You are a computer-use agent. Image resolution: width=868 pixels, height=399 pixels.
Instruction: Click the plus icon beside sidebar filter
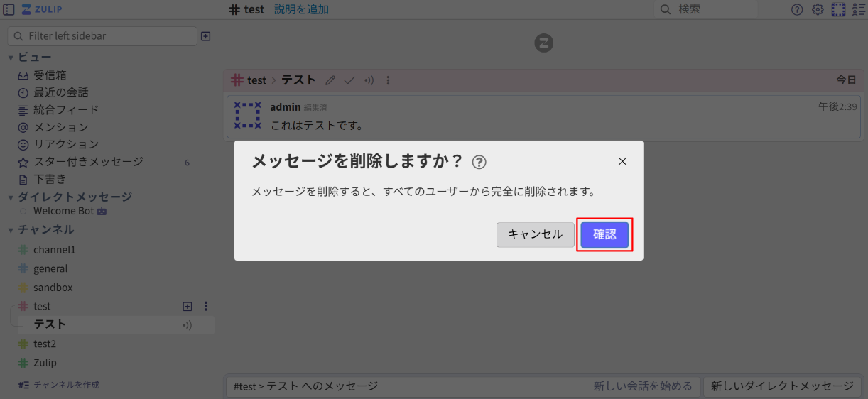(x=205, y=36)
